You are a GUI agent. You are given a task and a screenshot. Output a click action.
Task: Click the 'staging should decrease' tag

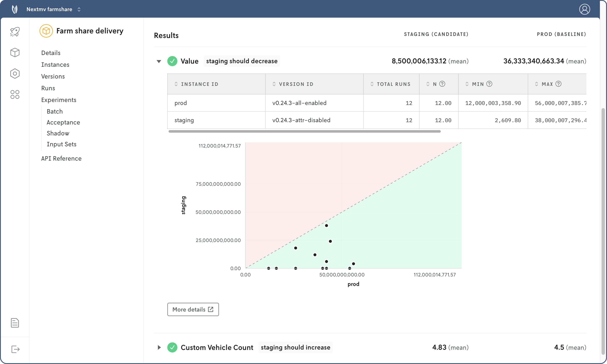(242, 61)
